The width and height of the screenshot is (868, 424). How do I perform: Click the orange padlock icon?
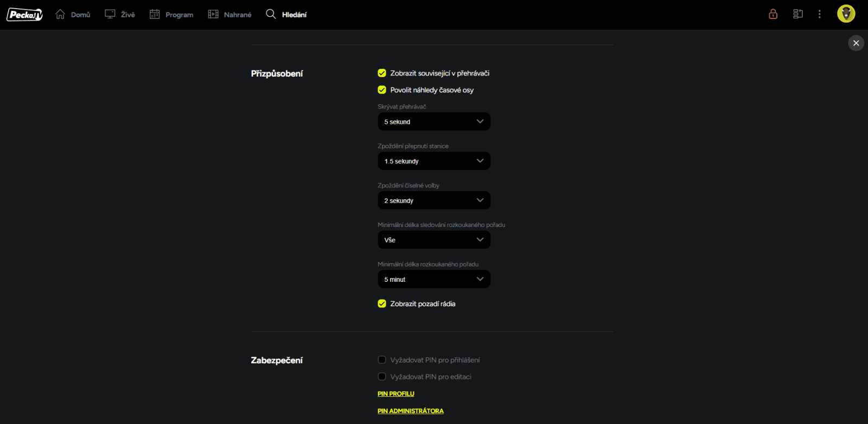pyautogui.click(x=773, y=14)
